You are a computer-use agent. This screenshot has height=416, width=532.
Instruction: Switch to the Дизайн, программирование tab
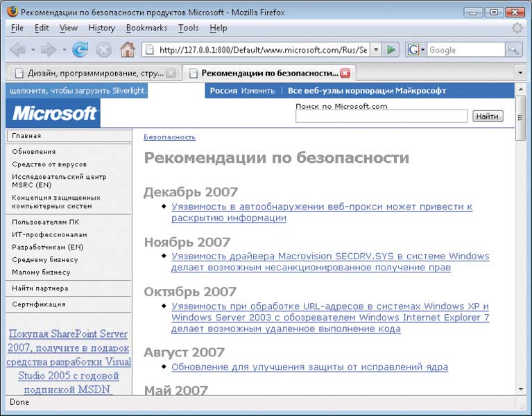[89, 73]
